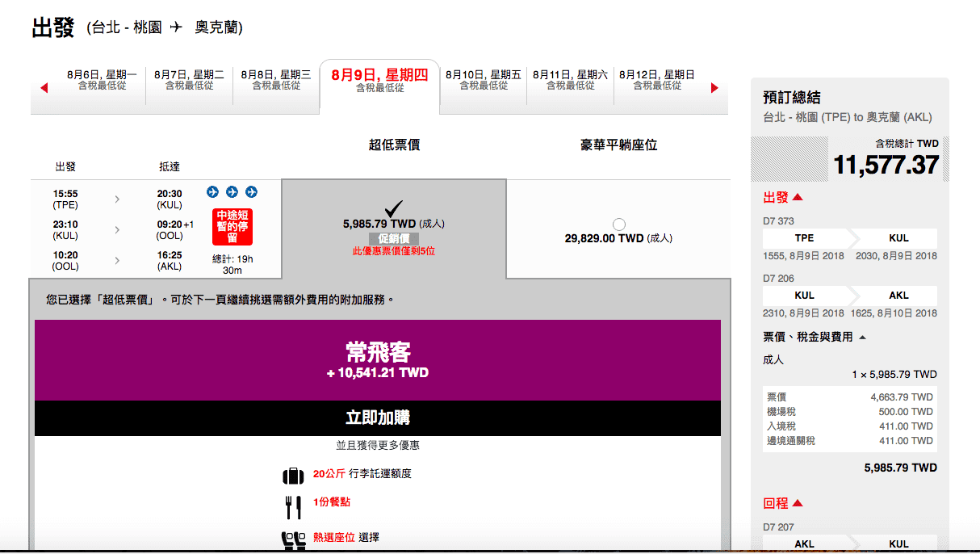The height and width of the screenshot is (554, 980).
Task: Select the 8月12日 星期日 date tab
Action: pos(657,80)
